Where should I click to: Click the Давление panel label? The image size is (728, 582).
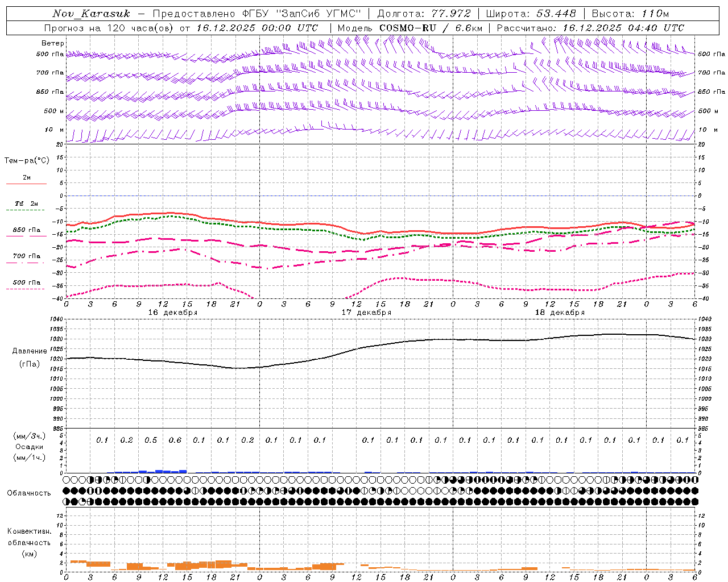click(30, 351)
